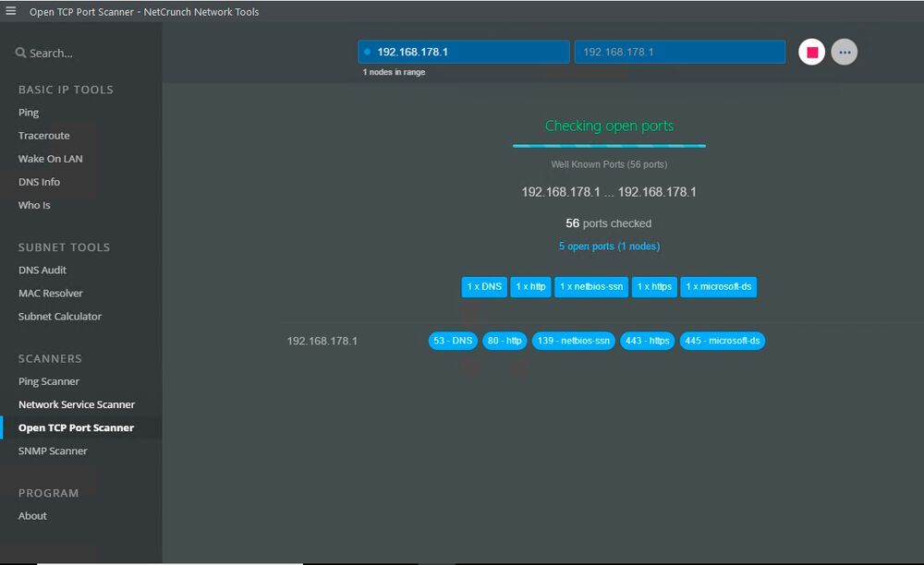Switch to Network Service Scanner
This screenshot has height=565, width=924.
(77, 404)
